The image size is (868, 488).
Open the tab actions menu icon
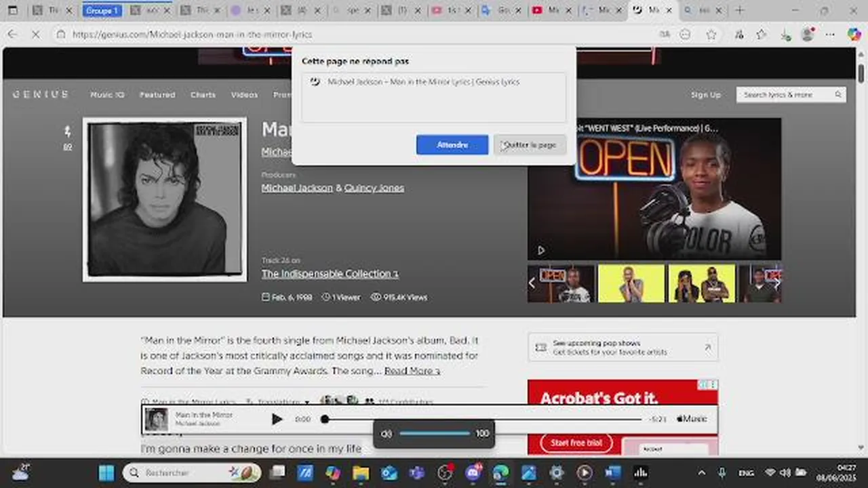tap(13, 10)
